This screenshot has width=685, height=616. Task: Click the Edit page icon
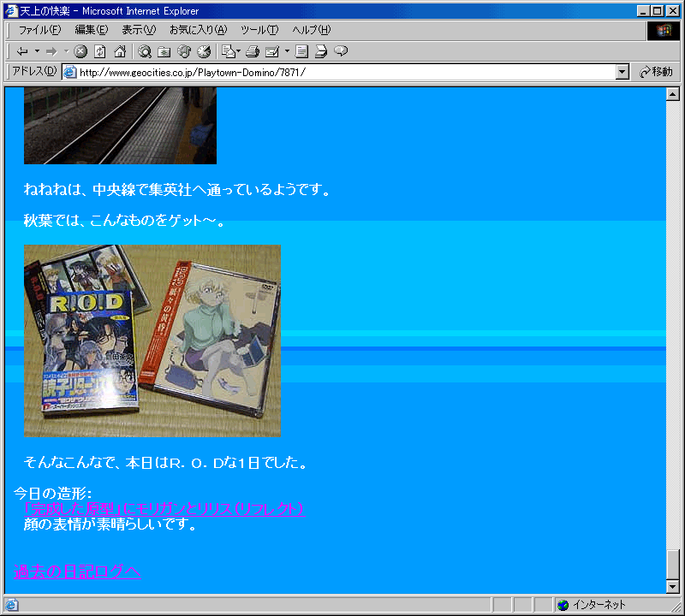point(272,51)
